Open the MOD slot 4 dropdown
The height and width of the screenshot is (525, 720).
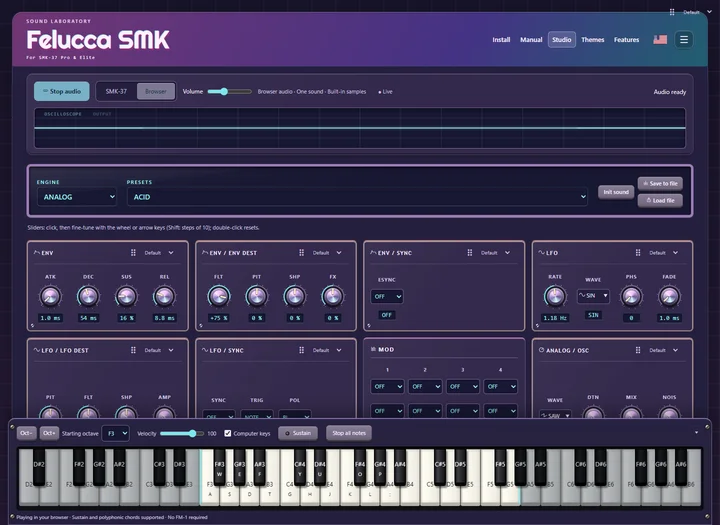click(x=501, y=387)
